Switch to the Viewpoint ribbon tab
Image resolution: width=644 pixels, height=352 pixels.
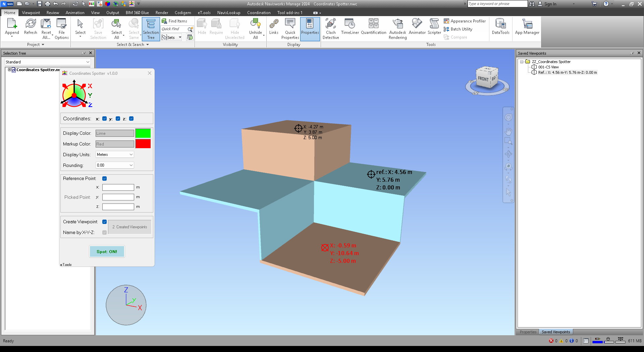tap(31, 13)
